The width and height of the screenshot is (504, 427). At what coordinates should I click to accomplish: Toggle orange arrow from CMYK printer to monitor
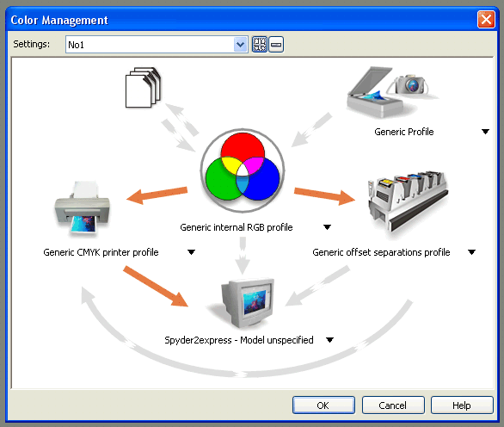coord(156,286)
